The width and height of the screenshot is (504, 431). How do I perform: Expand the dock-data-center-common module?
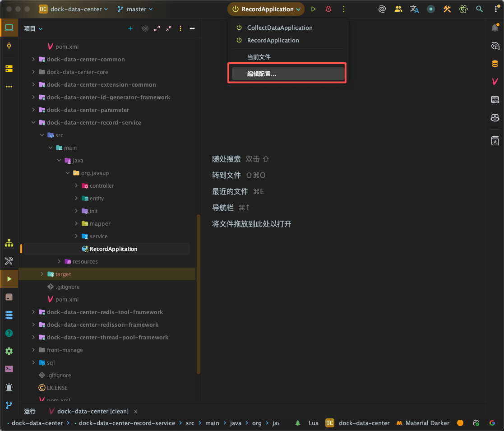pos(33,59)
